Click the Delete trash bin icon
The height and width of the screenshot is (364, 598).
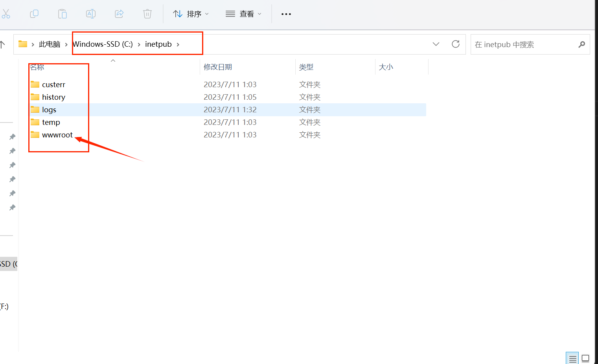click(147, 14)
